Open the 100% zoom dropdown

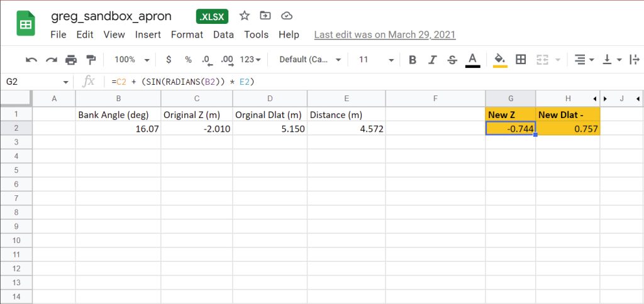[131, 60]
